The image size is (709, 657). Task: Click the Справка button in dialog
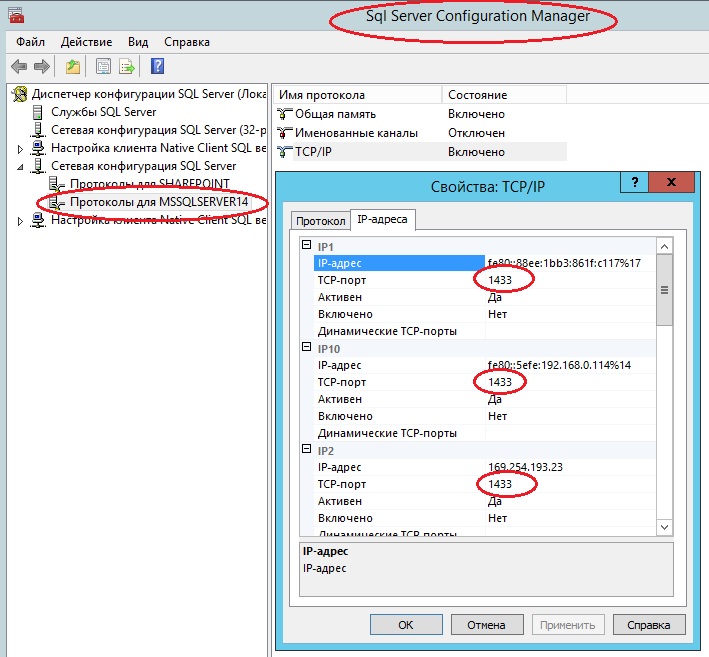(x=649, y=624)
